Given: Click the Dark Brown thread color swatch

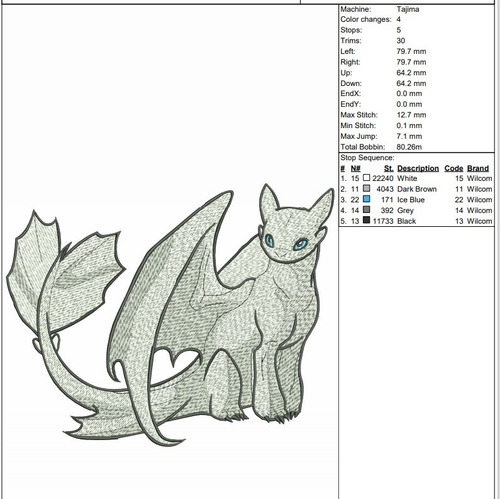Looking at the screenshot, I should [366, 188].
